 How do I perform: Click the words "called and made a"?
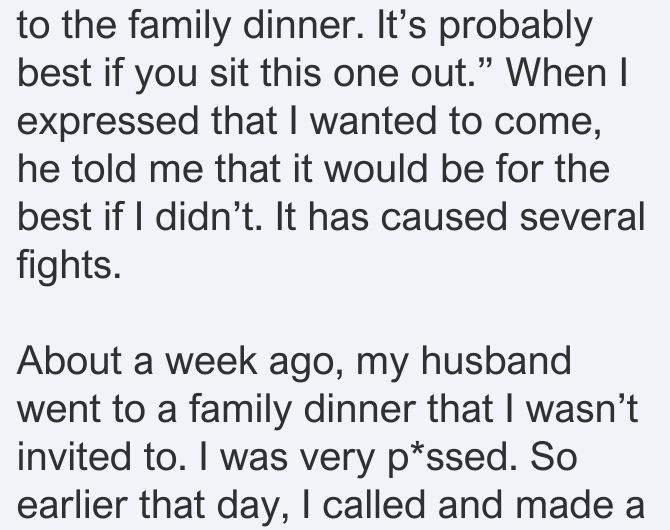tap(483, 505)
